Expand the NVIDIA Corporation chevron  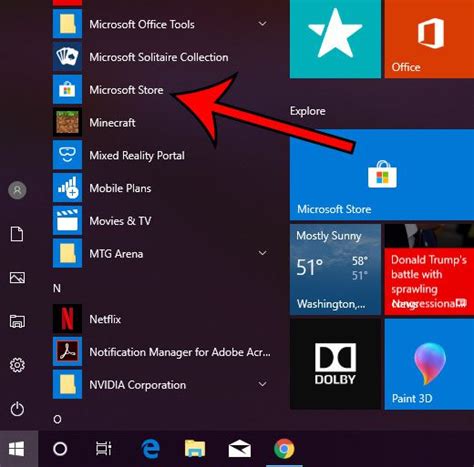pyautogui.click(x=263, y=384)
